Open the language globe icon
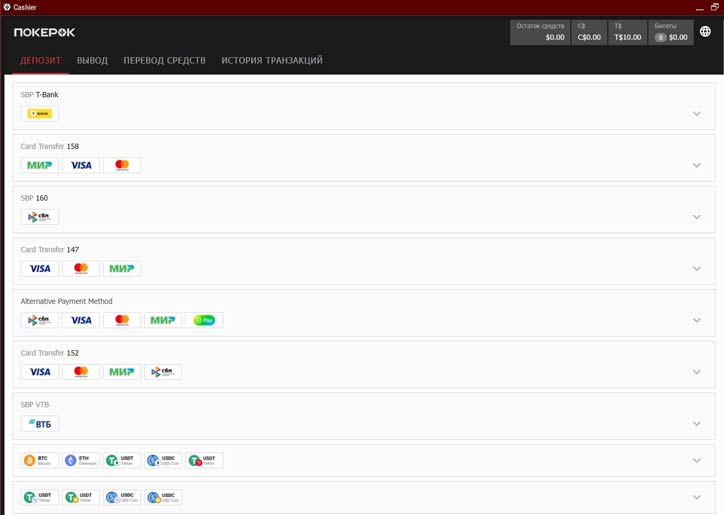The width and height of the screenshot is (724, 515). (x=705, y=32)
